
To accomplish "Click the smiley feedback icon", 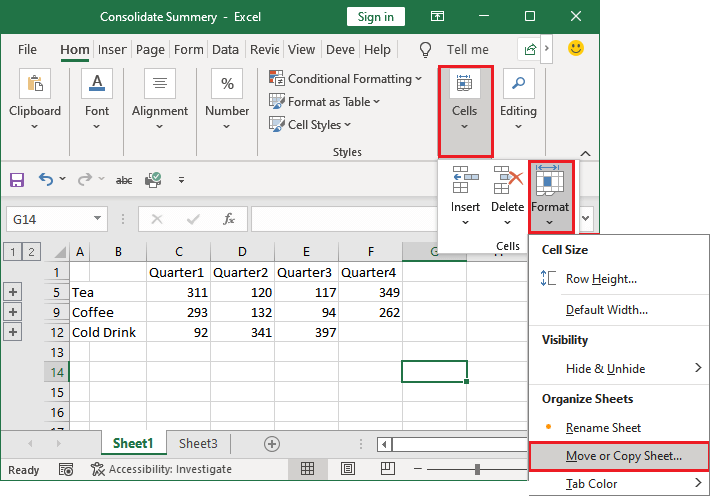I will (576, 48).
